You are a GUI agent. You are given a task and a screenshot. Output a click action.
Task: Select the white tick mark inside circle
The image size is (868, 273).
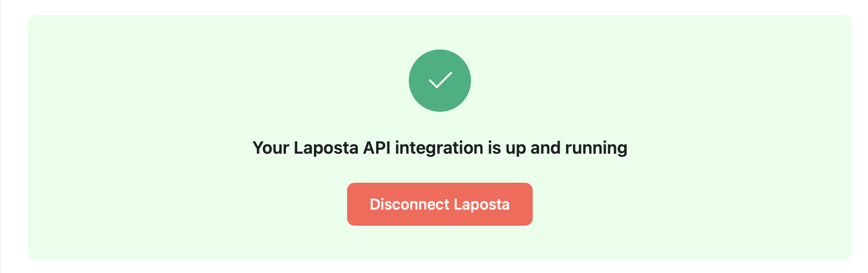[440, 80]
